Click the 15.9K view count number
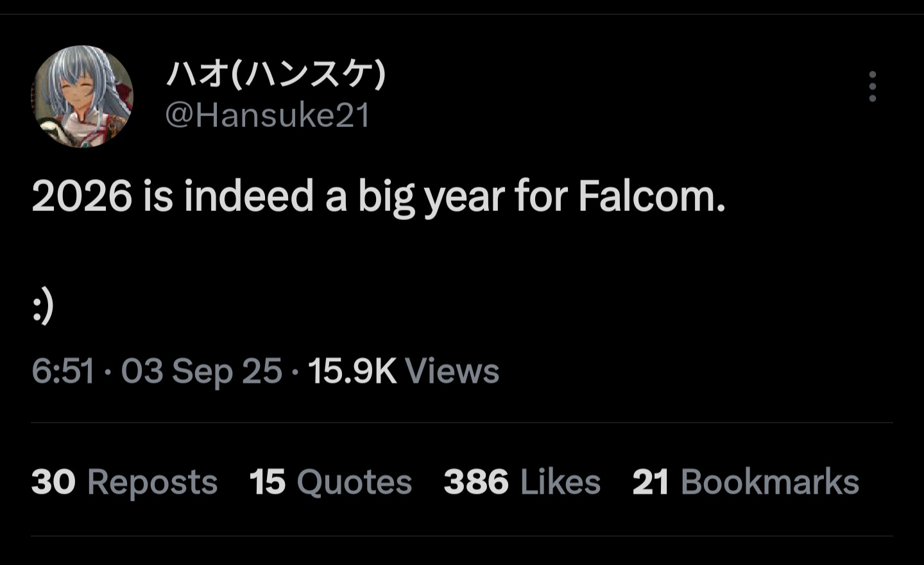 (x=352, y=371)
